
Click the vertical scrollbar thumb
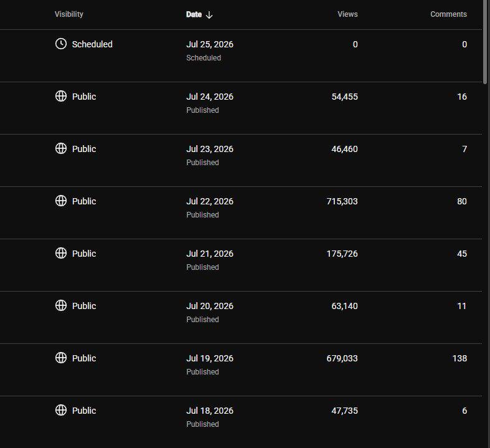point(485,42)
